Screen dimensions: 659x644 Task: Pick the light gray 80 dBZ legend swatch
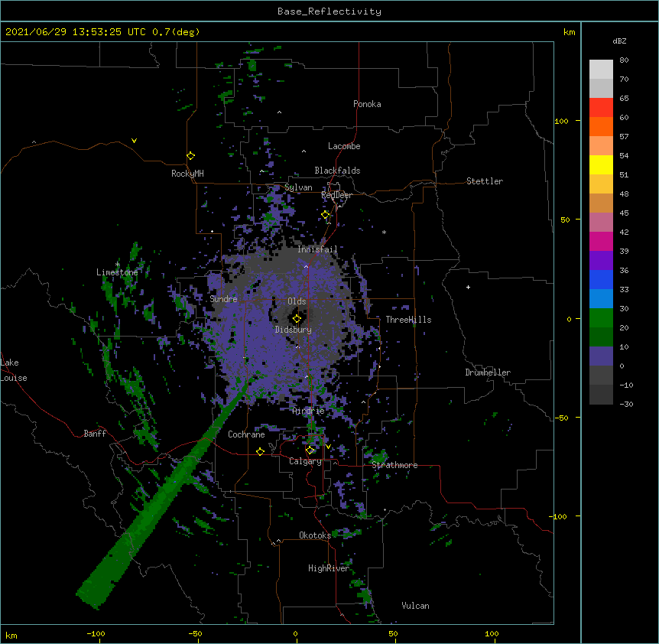point(601,70)
